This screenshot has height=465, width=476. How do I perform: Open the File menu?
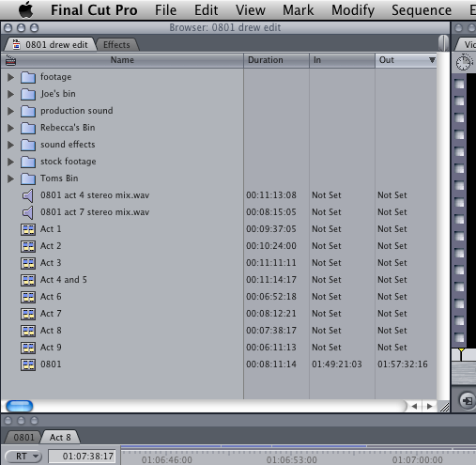(165, 10)
